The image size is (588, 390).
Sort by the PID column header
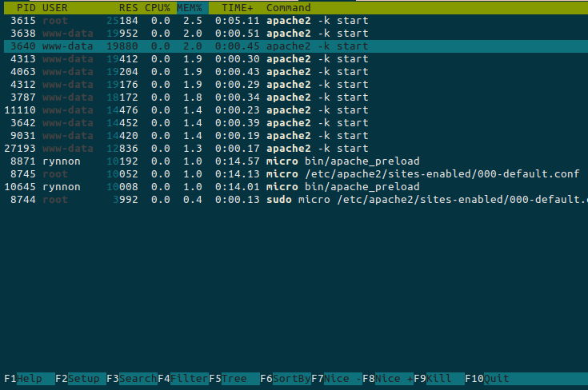point(26,7)
